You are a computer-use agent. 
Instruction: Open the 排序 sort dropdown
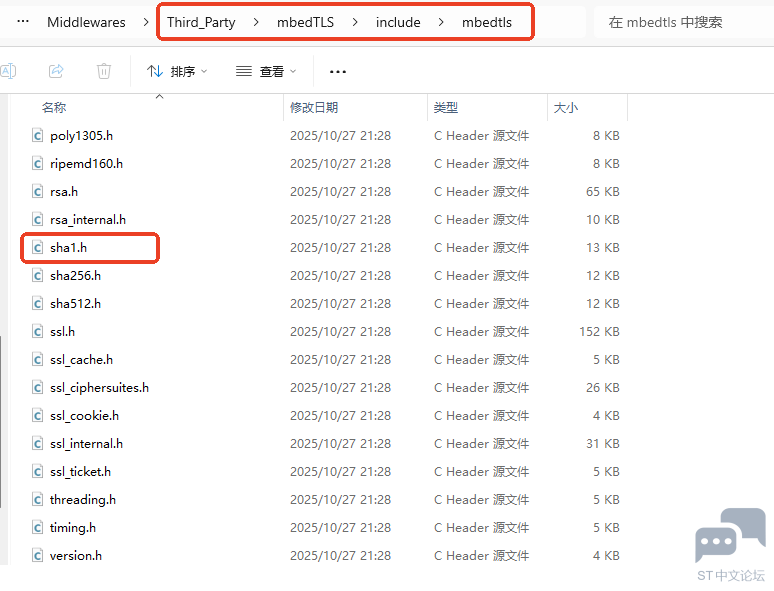pyautogui.click(x=177, y=71)
